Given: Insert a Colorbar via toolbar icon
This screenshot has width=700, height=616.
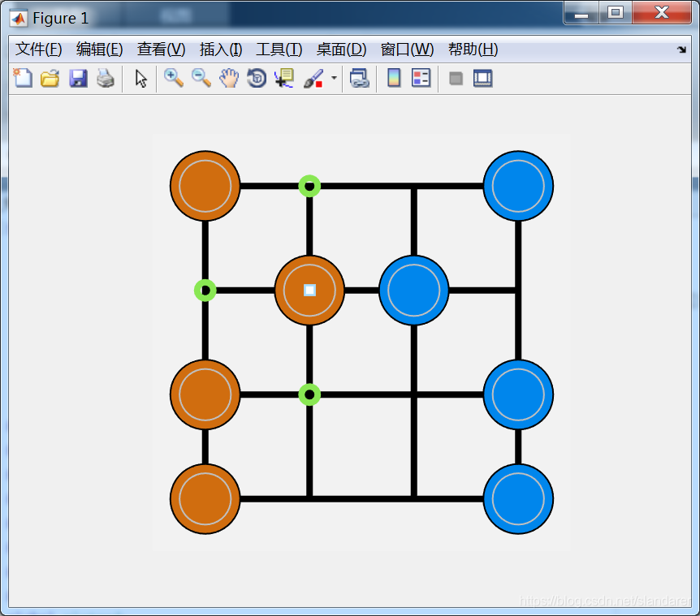Looking at the screenshot, I should tap(394, 79).
